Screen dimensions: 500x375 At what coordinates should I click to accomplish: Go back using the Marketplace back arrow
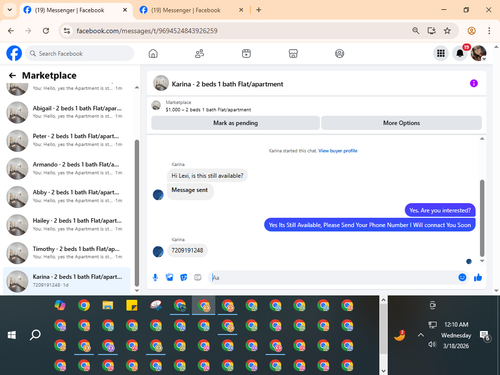pyautogui.click(x=12, y=76)
